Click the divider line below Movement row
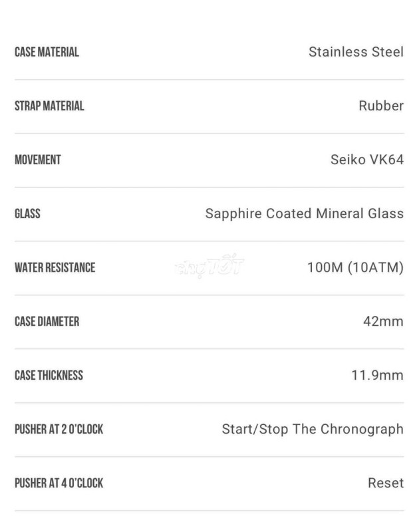This screenshot has width=419, height=532. pyautogui.click(x=209, y=188)
